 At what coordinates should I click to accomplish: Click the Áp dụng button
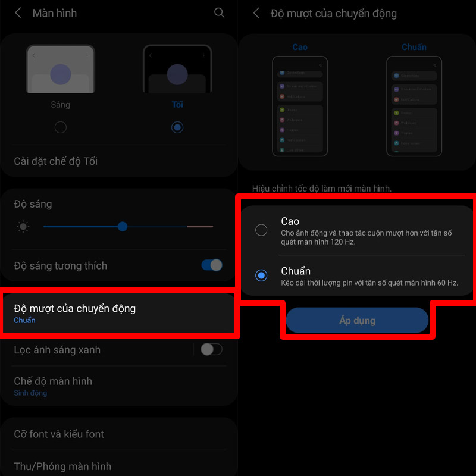click(x=358, y=320)
